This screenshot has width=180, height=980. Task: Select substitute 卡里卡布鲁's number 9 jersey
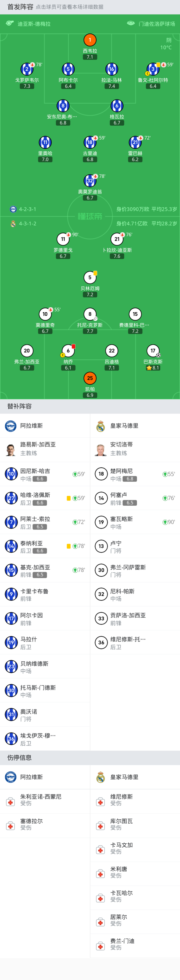click(x=11, y=594)
